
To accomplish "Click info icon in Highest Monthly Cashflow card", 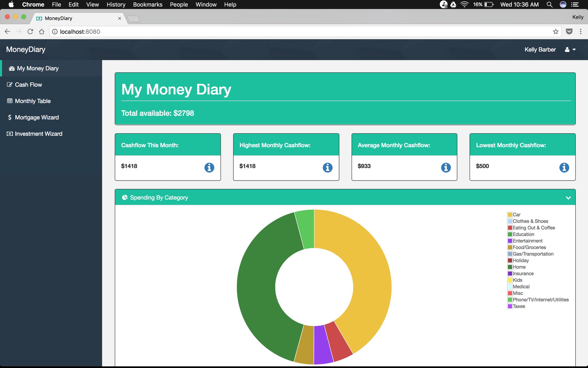I will (x=327, y=167).
